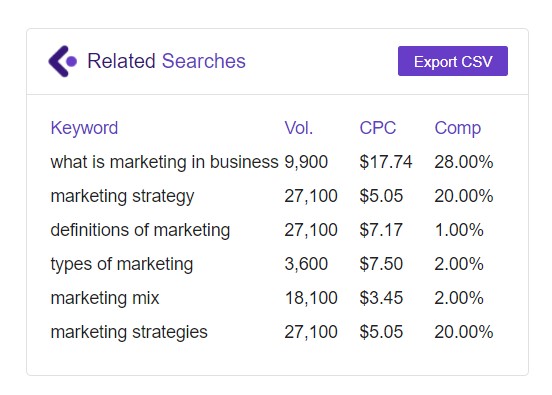Click the $7.50 CPC value
This screenshot has height=395, width=552.
point(381,264)
